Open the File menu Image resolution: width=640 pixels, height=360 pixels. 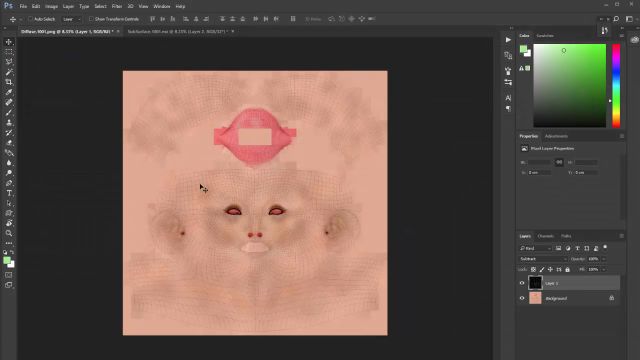pyautogui.click(x=23, y=6)
